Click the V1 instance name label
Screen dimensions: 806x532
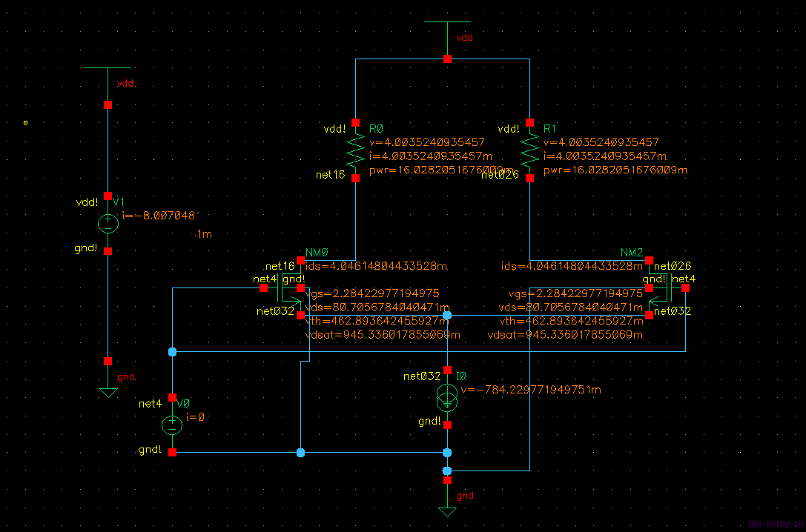pos(118,202)
